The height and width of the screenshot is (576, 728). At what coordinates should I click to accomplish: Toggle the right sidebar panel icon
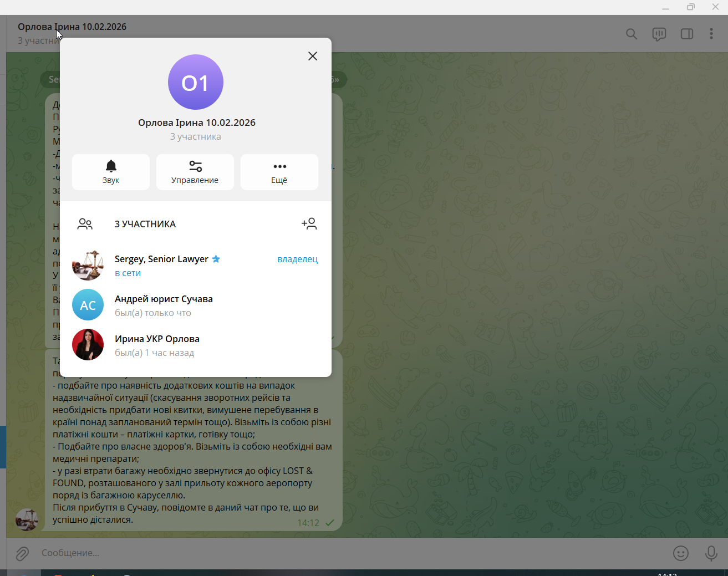click(687, 34)
